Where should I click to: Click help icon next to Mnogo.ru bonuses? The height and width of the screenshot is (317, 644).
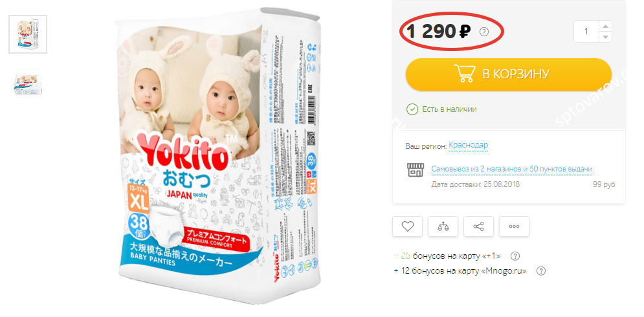pos(541,271)
